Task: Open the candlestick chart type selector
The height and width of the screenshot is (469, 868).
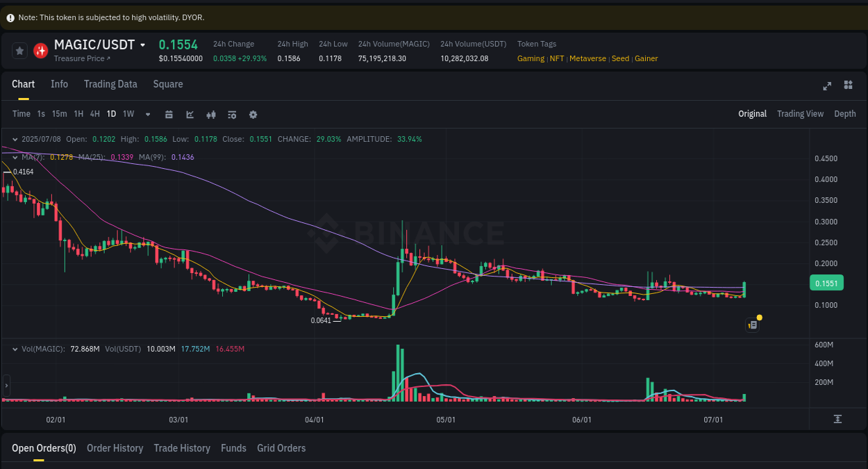Action: [x=211, y=114]
